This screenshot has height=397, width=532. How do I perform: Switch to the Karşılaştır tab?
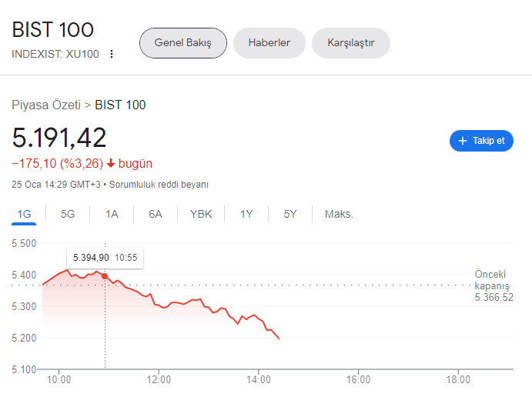click(351, 43)
